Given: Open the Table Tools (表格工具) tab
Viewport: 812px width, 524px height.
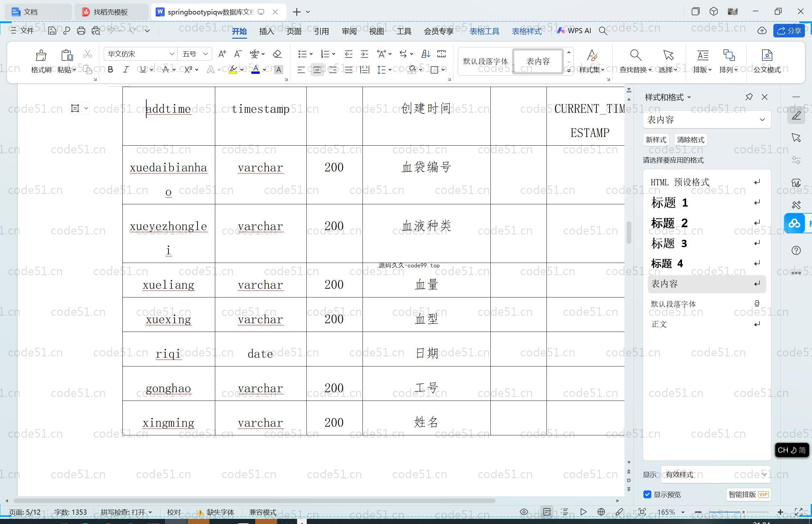Looking at the screenshot, I should pos(484,31).
